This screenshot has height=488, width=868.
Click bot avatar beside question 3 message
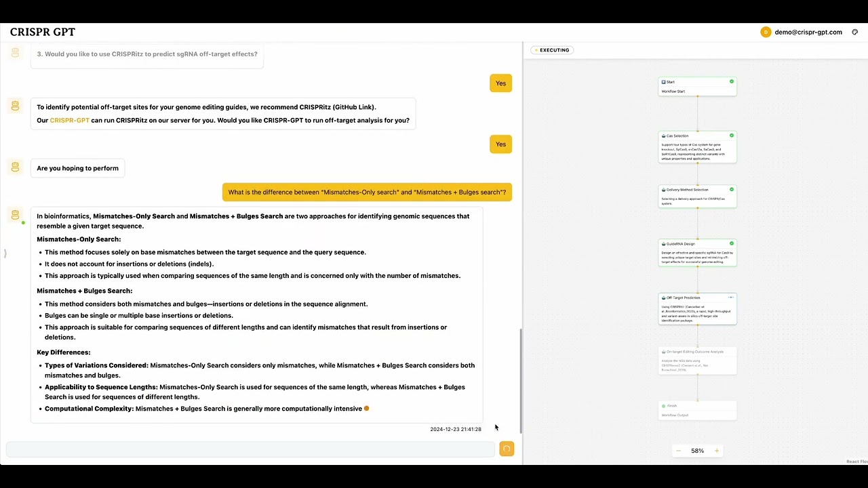click(x=15, y=53)
